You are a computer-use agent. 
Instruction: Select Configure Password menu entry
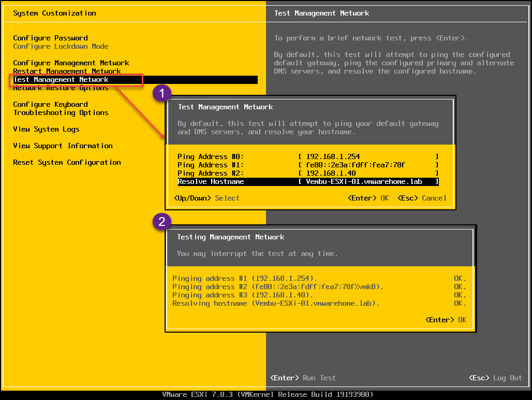50,38
